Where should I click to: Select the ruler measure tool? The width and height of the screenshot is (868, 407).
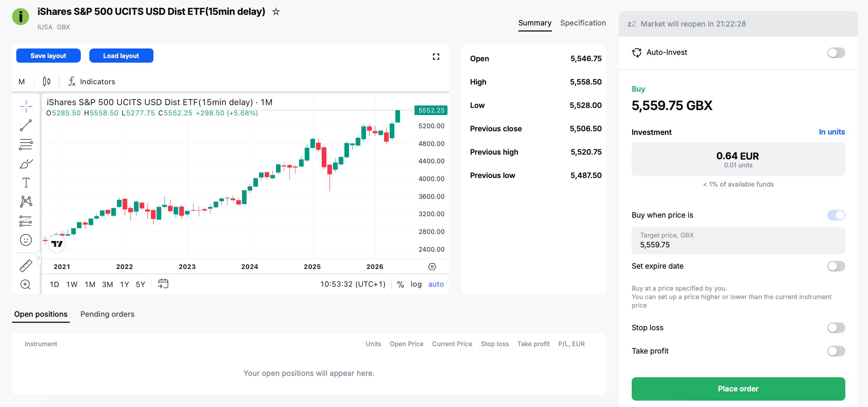(x=26, y=265)
